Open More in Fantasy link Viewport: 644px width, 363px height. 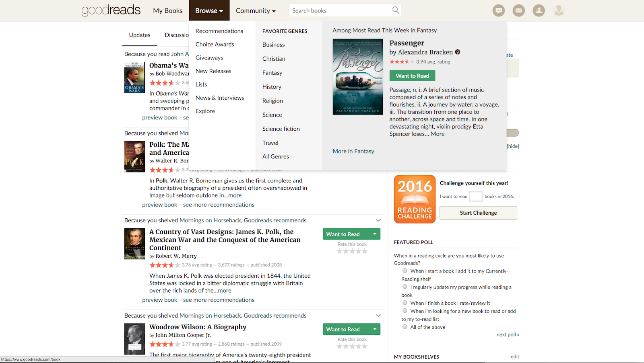(353, 151)
